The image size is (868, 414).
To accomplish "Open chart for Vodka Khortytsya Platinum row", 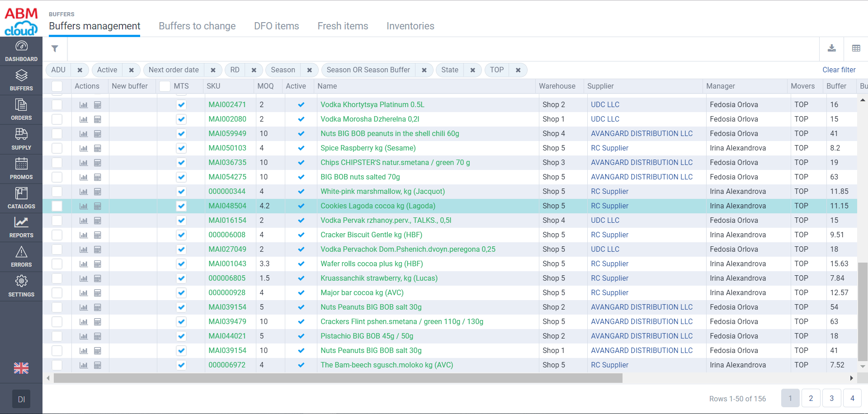I will coord(84,105).
